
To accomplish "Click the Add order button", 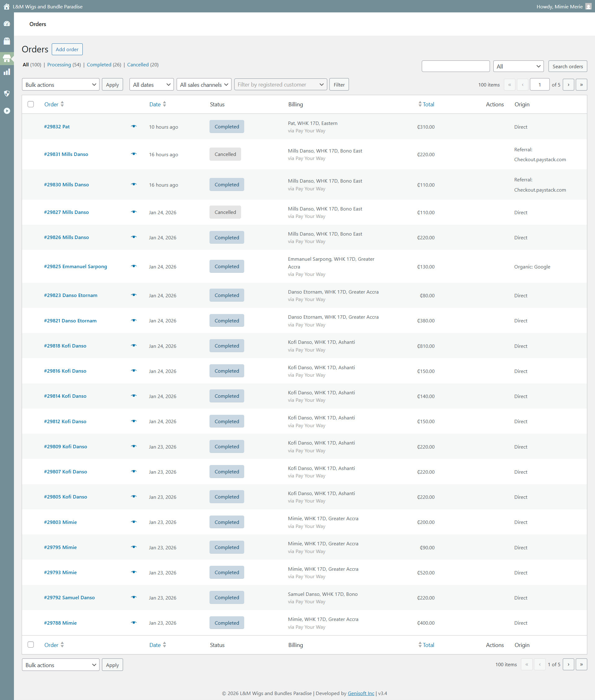I will (67, 49).
